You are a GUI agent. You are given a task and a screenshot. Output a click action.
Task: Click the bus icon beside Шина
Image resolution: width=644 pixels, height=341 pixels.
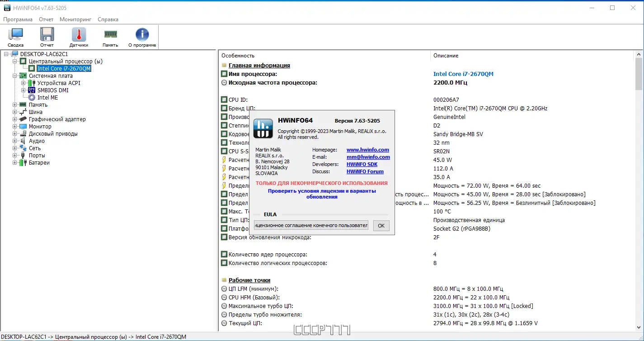tap(24, 112)
